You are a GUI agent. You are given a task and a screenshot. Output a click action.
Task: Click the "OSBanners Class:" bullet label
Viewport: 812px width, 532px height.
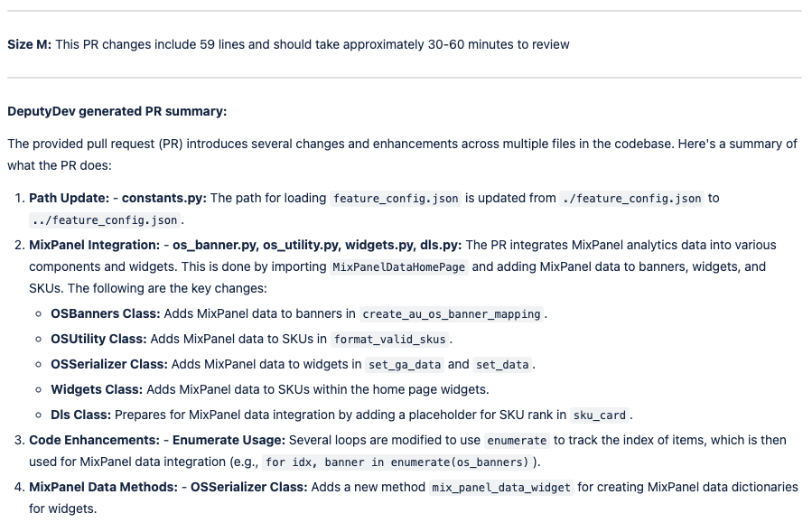(x=105, y=313)
